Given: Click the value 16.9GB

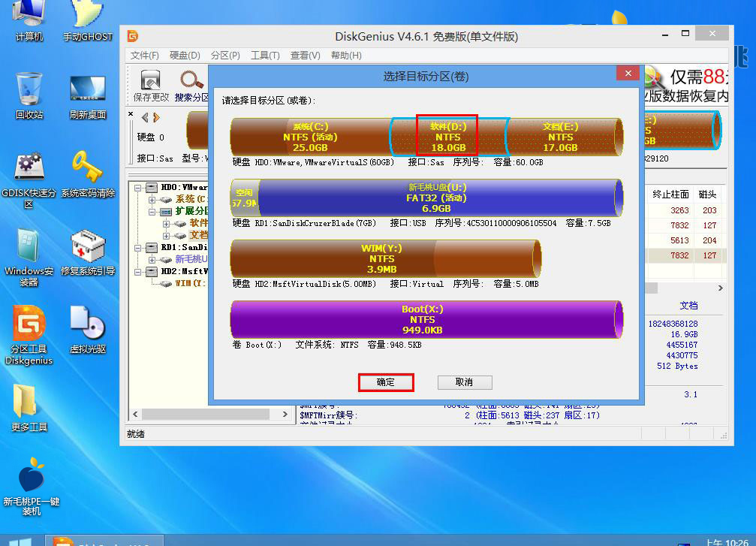Looking at the screenshot, I should coord(684,334).
